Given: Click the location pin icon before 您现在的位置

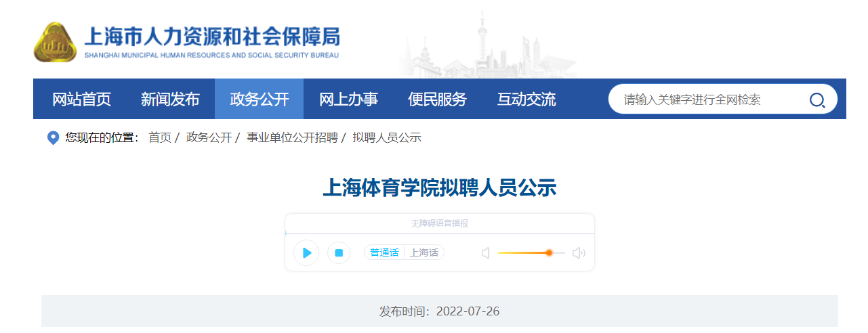Looking at the screenshot, I should 53,138.
